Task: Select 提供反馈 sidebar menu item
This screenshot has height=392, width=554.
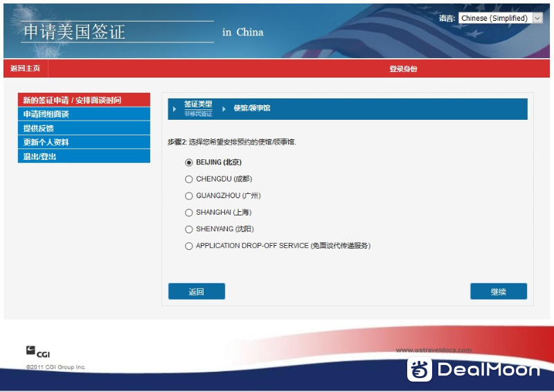Action: (84, 128)
